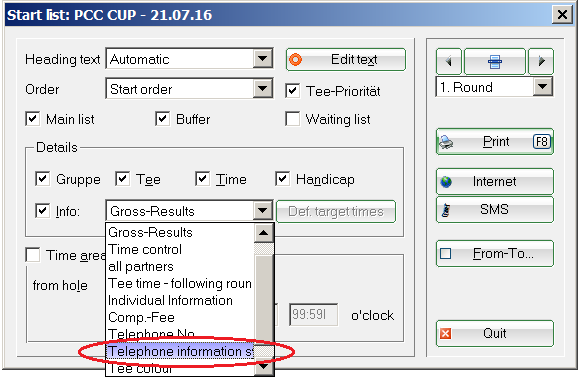The image size is (579, 384).
Task: Click the printer icon on Print button
Action: (x=446, y=142)
